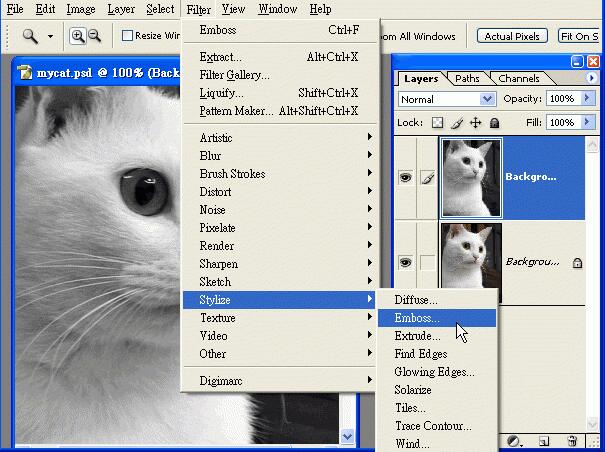Select Glowing Edges filter
This screenshot has height=452, width=605.
437,372
